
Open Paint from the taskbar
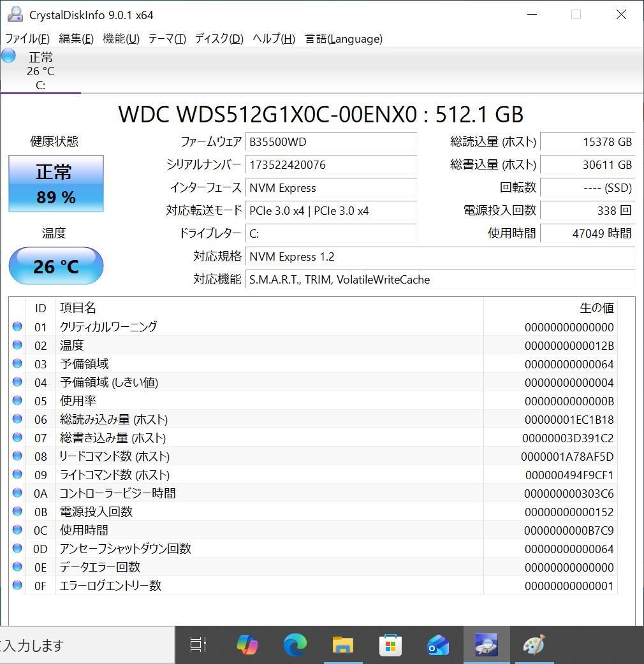[534, 645]
